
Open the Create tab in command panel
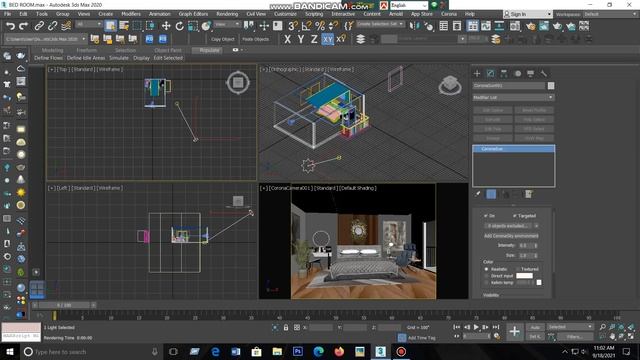(x=477, y=73)
